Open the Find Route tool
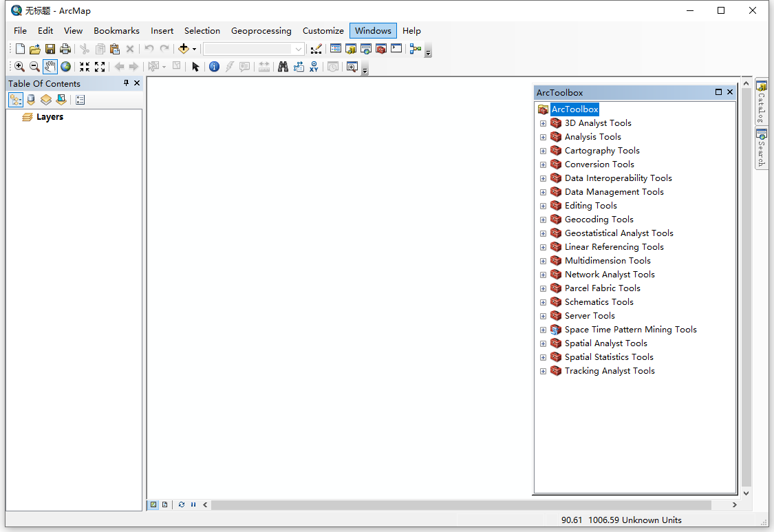The image size is (774, 532). point(299,67)
